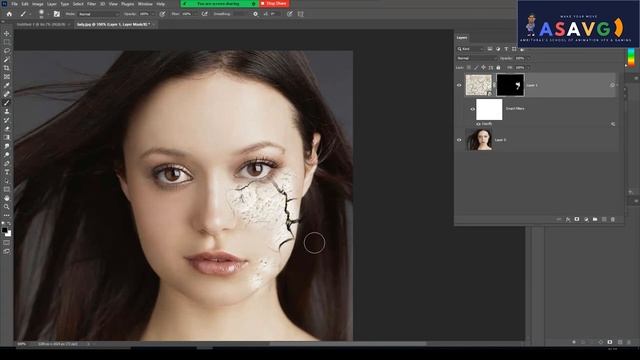Screen dimensions: 640x360
Task: Open the Layer menu
Action: point(52,4)
